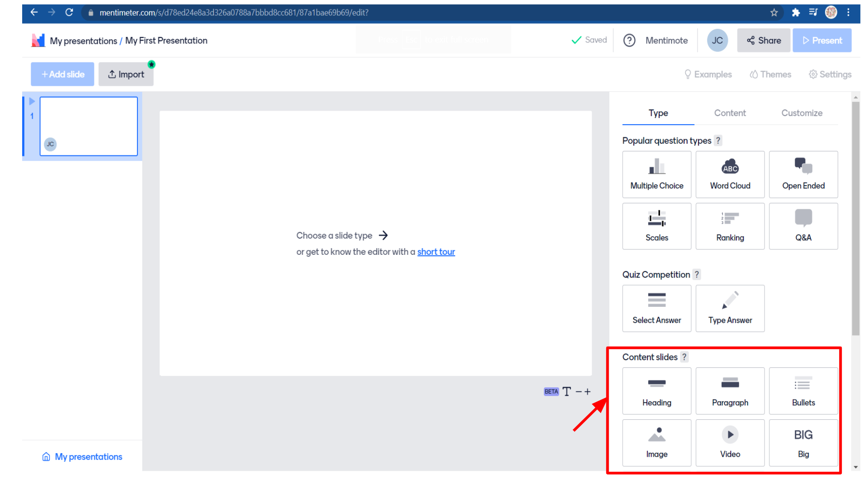Viewport: 868px width, 488px height.
Task: Open the help tooltip next to Content slides
Action: (x=684, y=357)
